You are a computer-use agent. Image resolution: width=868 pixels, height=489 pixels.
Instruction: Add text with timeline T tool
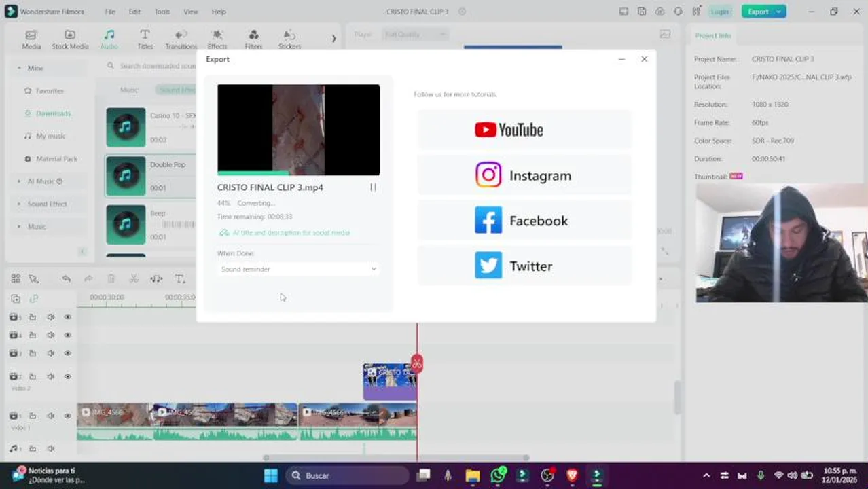(x=180, y=278)
